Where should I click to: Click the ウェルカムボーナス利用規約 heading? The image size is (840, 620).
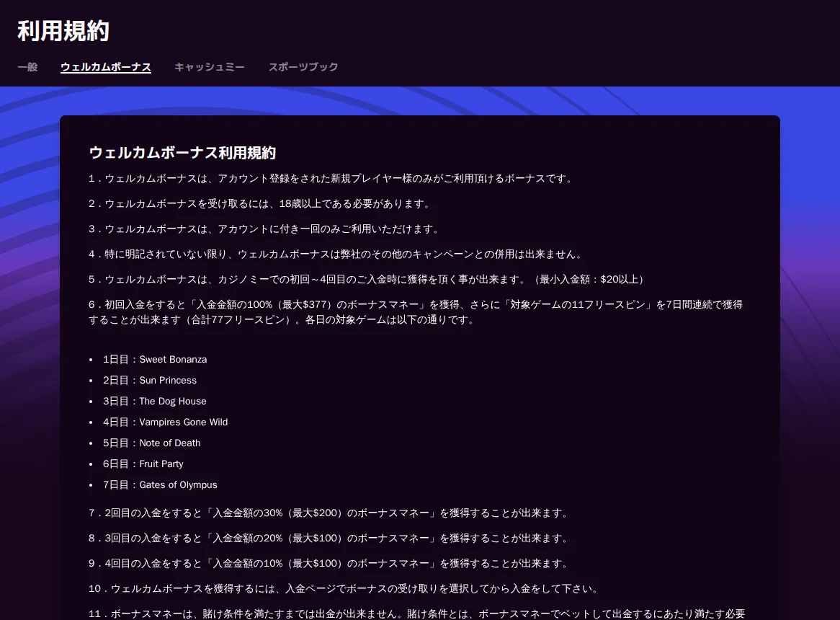click(x=182, y=153)
